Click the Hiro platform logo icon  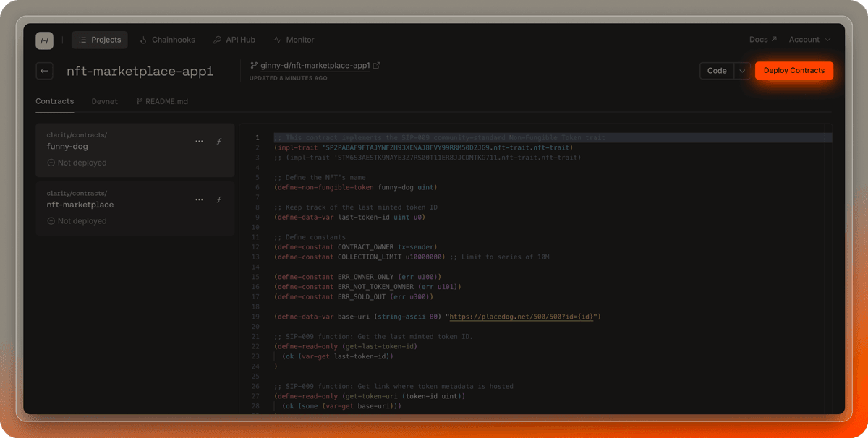pyautogui.click(x=44, y=40)
